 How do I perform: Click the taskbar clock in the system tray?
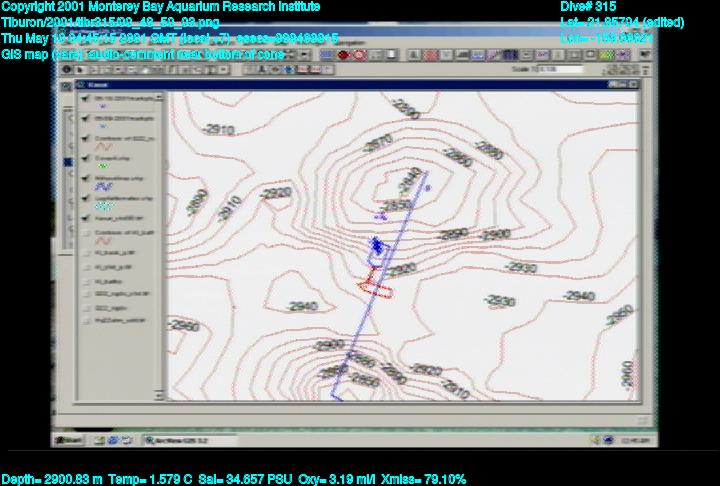pos(633,440)
